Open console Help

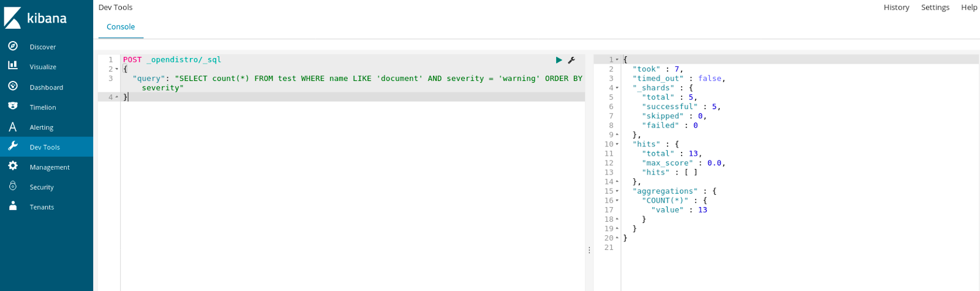pyautogui.click(x=969, y=7)
